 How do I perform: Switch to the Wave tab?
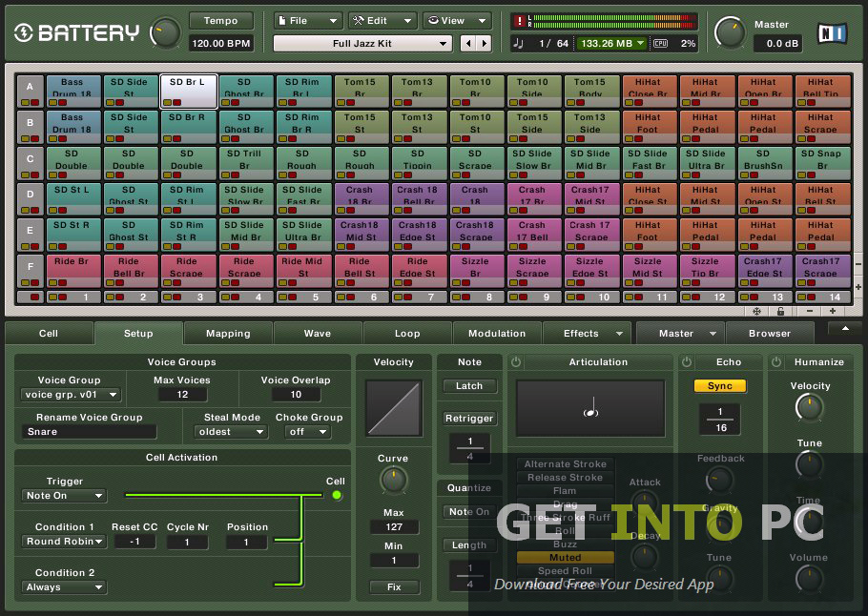pos(318,333)
